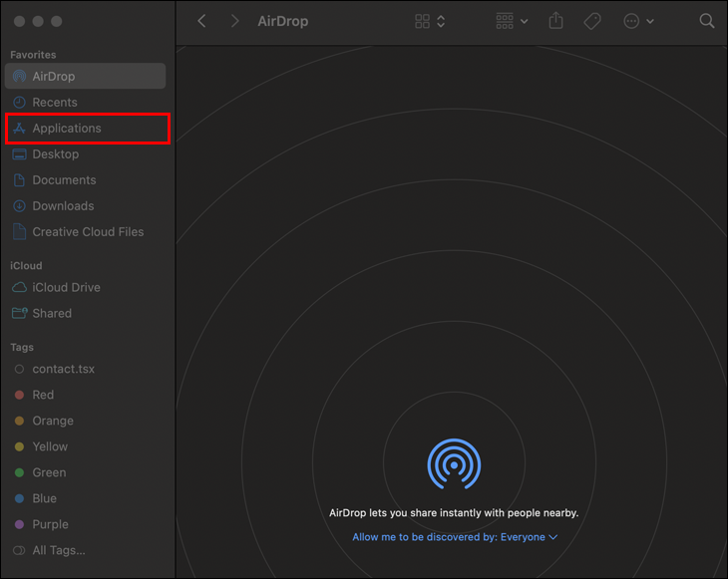
Task: Open Shared under iCloud
Action: pos(85,313)
